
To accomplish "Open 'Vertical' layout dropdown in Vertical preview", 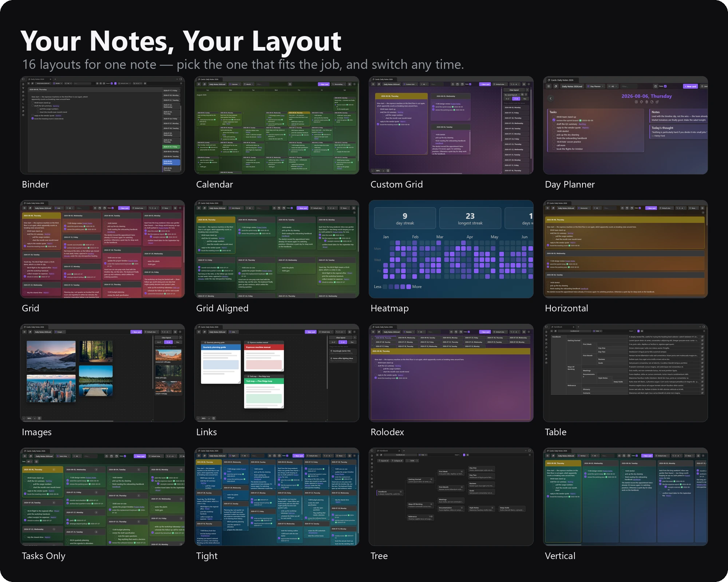I will pyautogui.click(x=583, y=456).
